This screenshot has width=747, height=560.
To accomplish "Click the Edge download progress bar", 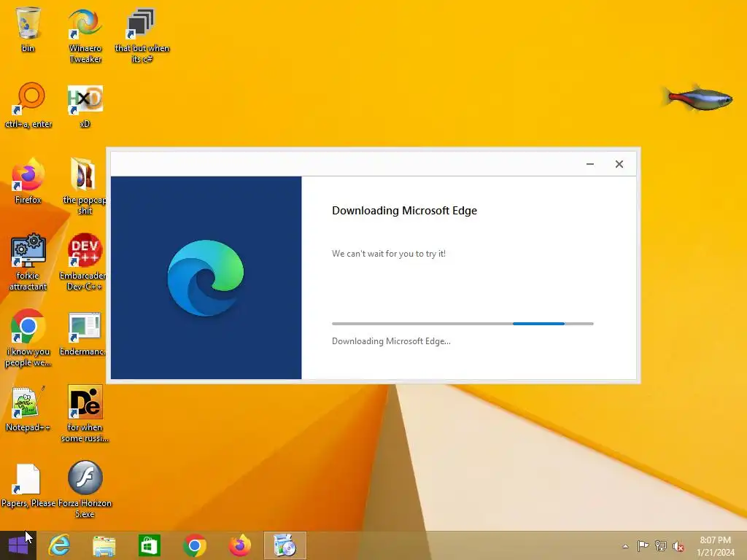I will (x=462, y=324).
